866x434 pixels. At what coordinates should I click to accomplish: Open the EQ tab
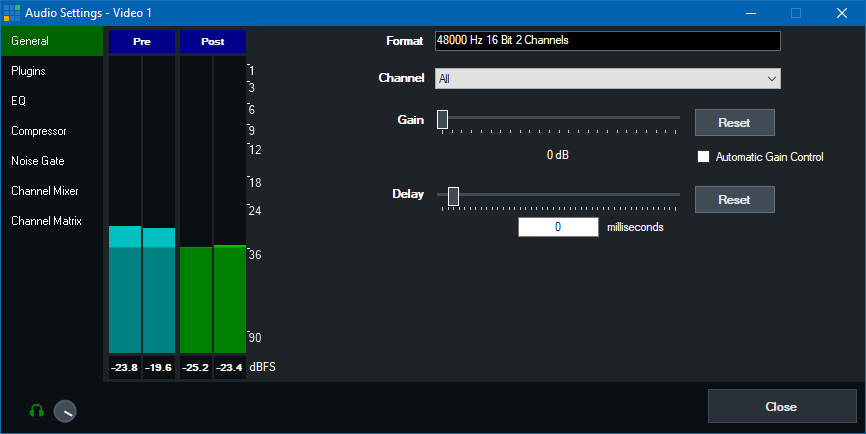point(51,101)
